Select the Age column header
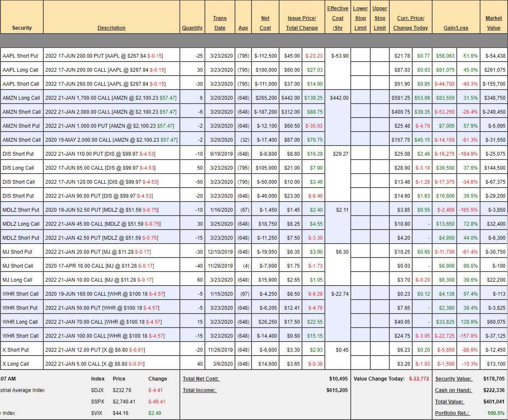This screenshot has height=420, width=508. (x=243, y=28)
